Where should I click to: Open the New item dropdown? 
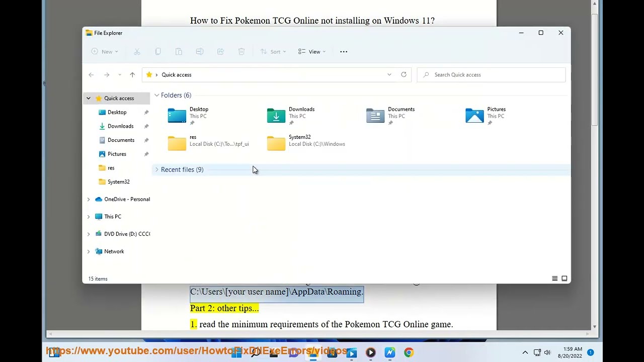(105, 52)
